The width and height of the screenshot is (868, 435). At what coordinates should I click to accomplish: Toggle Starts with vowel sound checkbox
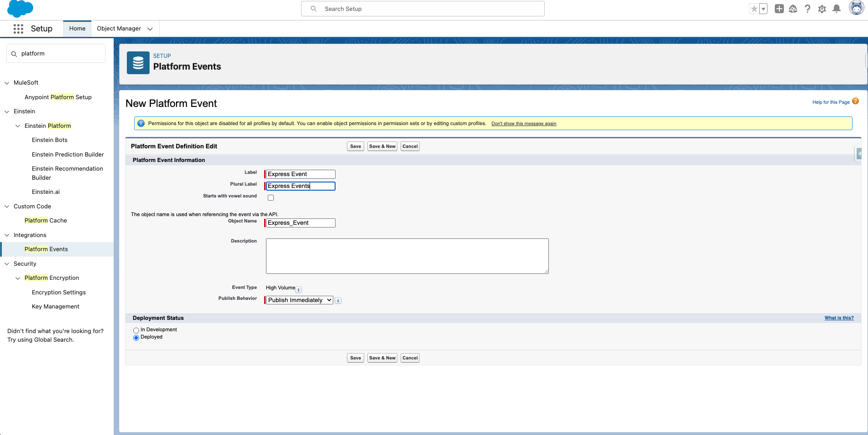coord(271,197)
